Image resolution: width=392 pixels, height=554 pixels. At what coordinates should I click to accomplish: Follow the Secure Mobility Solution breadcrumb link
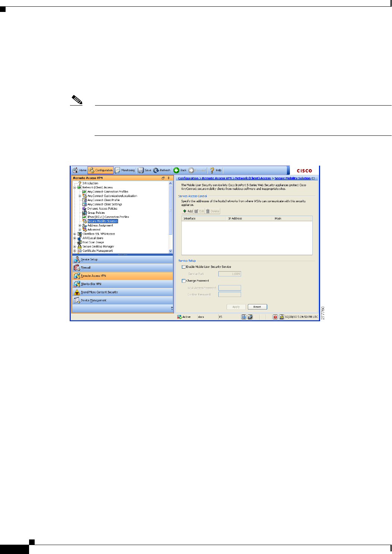click(x=293, y=178)
